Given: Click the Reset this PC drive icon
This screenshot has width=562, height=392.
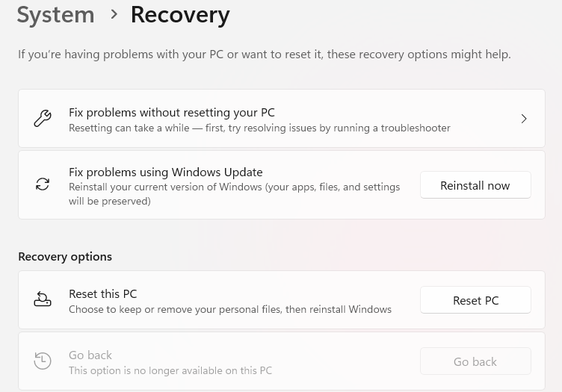Looking at the screenshot, I should [43, 300].
